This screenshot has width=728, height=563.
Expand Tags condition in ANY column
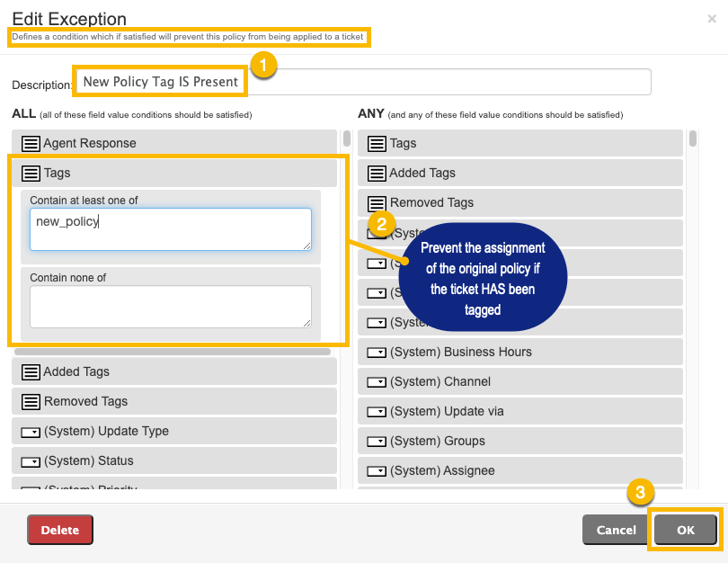click(520, 143)
